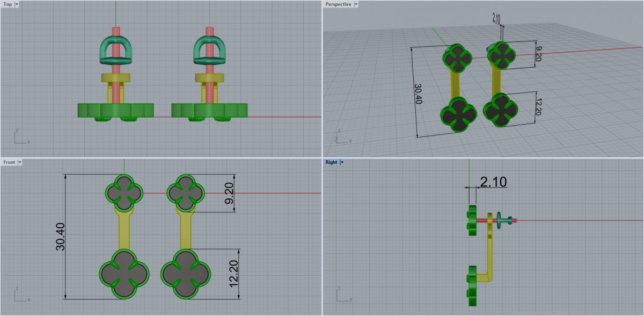Click the 30.40 dimension in Perspective viewport
Screen dimensions: 644x316
418,95
